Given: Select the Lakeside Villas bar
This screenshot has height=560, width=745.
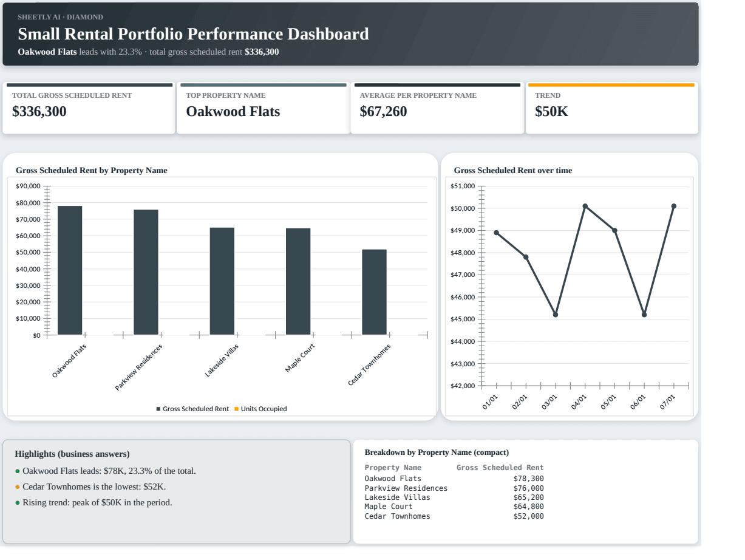Looking at the screenshot, I should pos(222,281).
